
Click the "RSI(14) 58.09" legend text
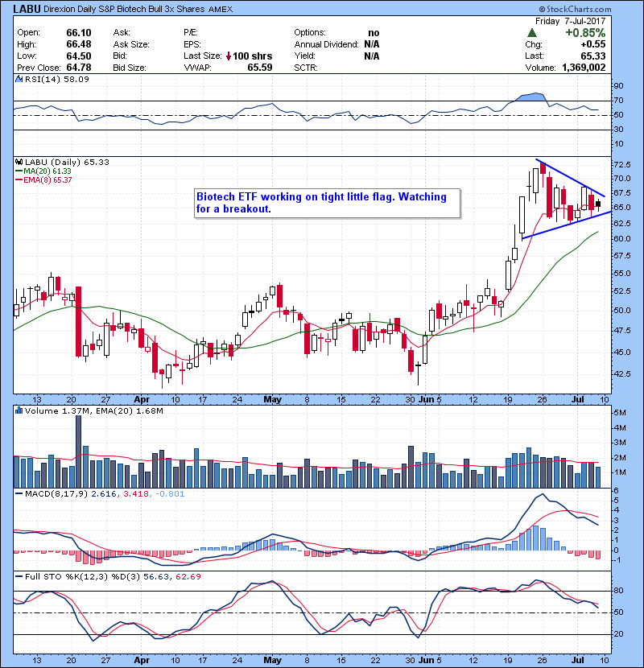click(56, 79)
